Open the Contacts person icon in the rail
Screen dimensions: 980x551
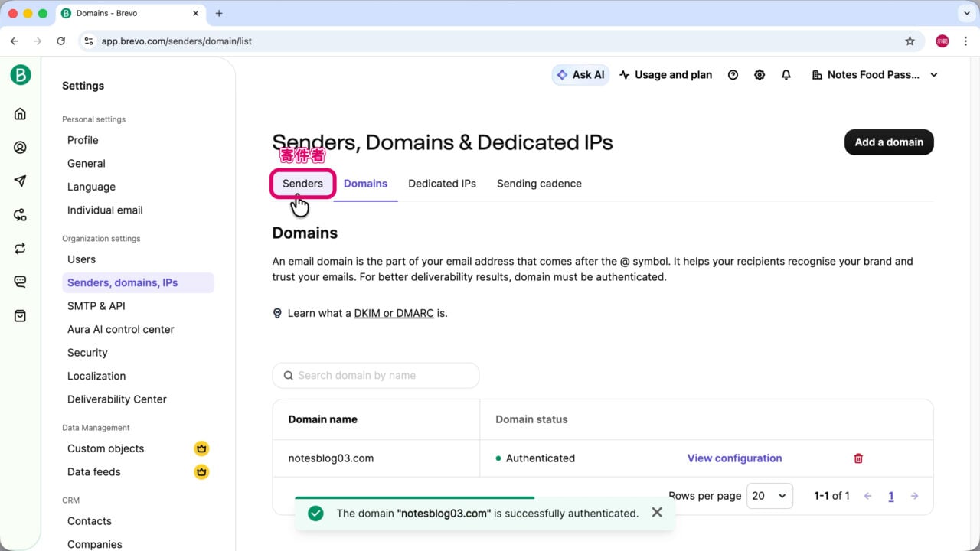coord(21,148)
